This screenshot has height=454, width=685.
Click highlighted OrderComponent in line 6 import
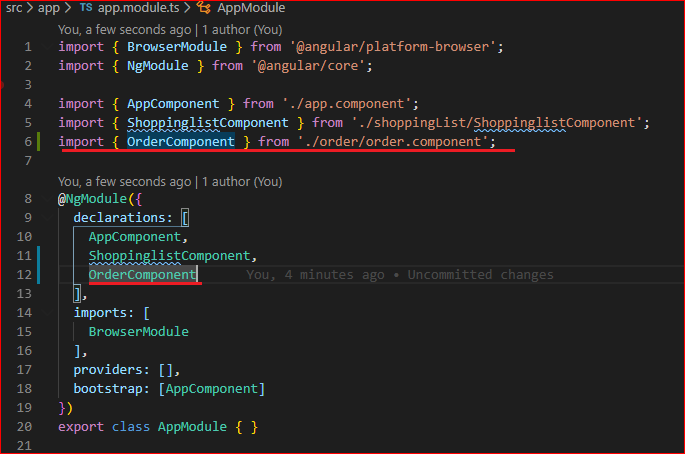click(x=181, y=142)
